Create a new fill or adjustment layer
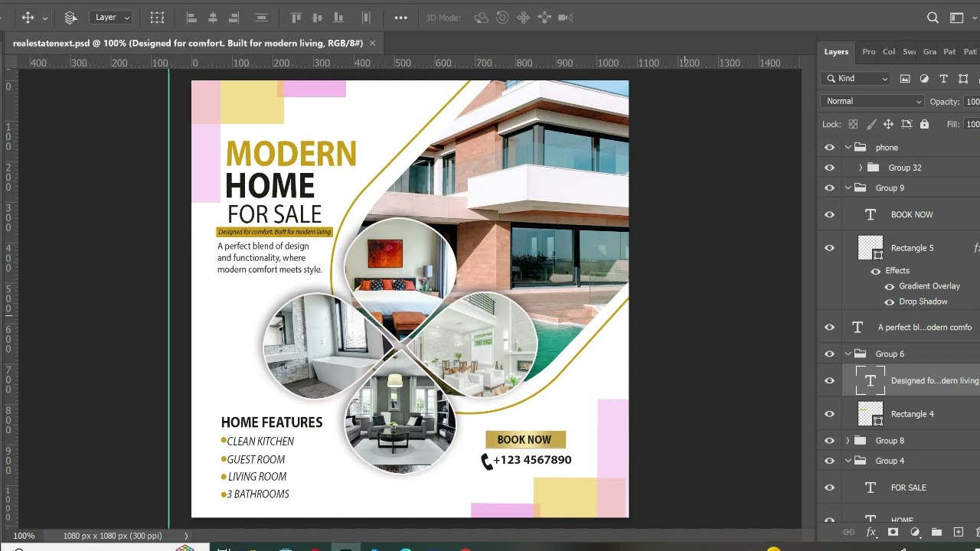Image resolution: width=980 pixels, height=551 pixels. [x=914, y=532]
